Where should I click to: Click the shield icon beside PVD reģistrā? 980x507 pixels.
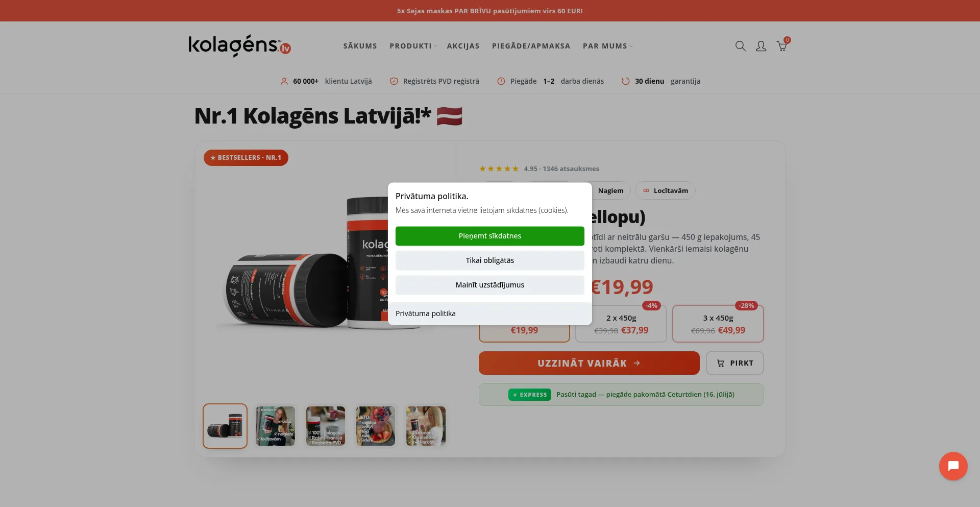[394, 81]
